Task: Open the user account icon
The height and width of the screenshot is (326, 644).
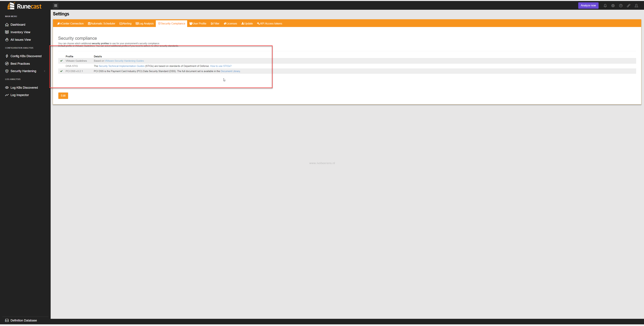Action: tap(636, 6)
